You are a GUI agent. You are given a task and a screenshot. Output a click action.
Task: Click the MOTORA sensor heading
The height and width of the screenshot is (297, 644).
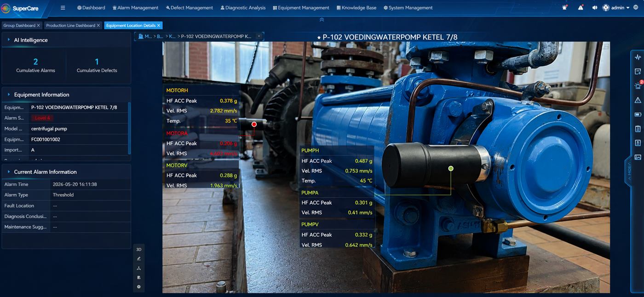point(177,133)
